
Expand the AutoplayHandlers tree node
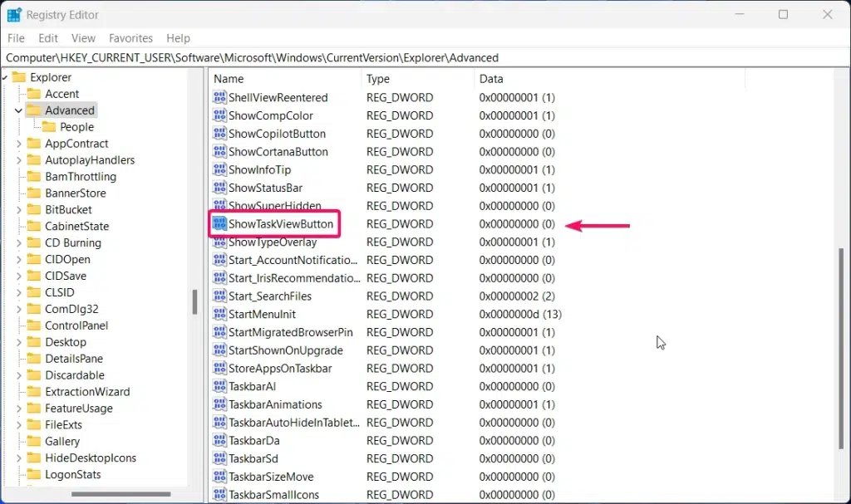[x=18, y=160]
